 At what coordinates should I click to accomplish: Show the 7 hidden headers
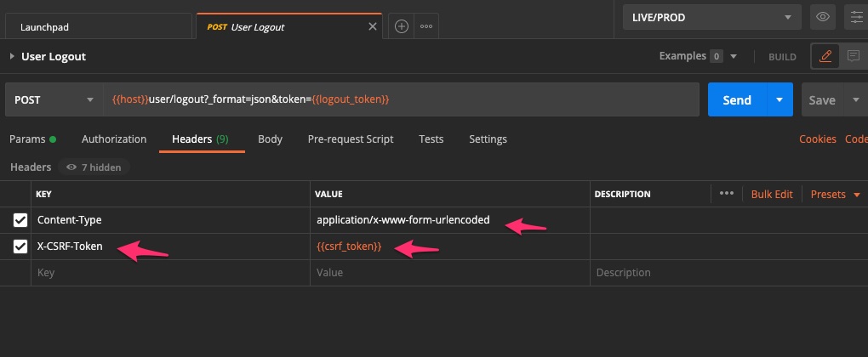94,167
